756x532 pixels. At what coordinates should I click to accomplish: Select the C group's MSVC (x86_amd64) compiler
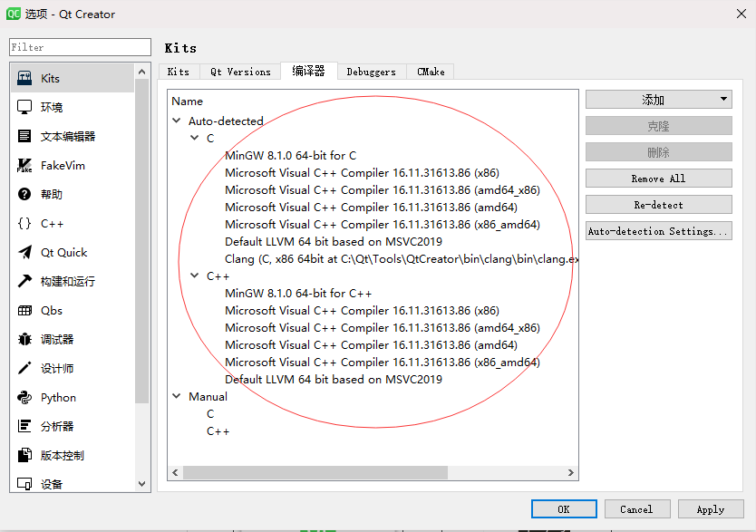coord(383,224)
